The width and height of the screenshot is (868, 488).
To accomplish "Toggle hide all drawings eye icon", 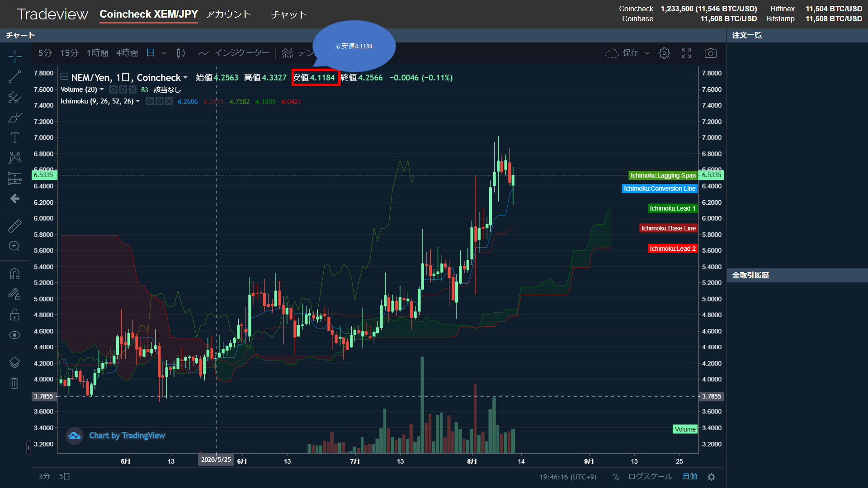I will pyautogui.click(x=15, y=335).
